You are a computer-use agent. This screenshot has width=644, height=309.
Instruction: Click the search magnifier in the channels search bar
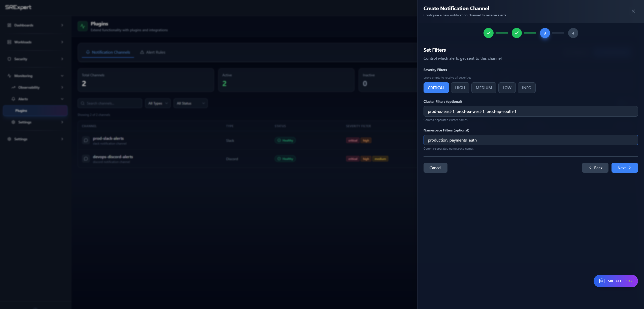coord(83,103)
